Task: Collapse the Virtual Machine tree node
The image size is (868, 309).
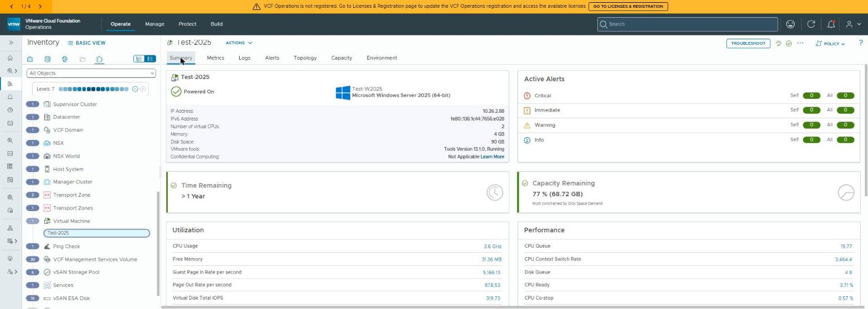Action: coord(33,221)
